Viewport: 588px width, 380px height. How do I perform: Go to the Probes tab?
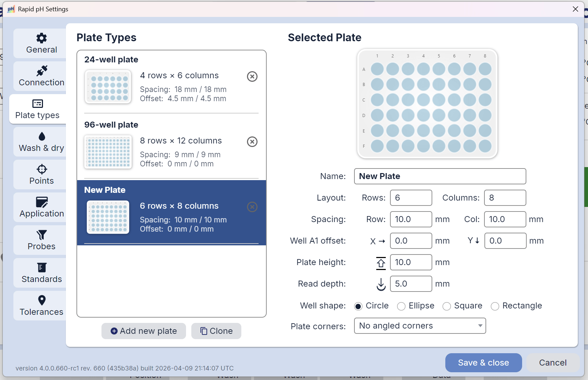pos(41,240)
